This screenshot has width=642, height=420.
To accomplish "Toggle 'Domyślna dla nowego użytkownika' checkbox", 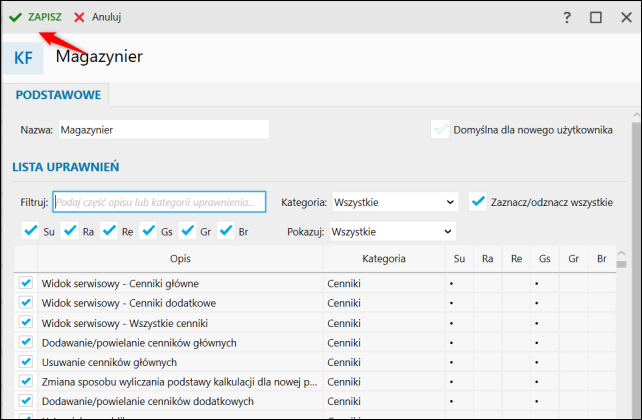I will click(x=440, y=129).
